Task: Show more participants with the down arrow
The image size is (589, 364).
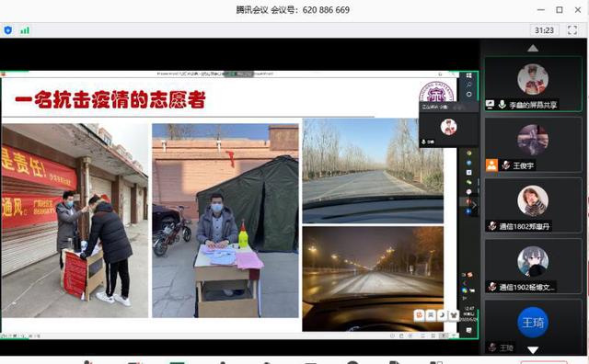Action: coord(533,350)
